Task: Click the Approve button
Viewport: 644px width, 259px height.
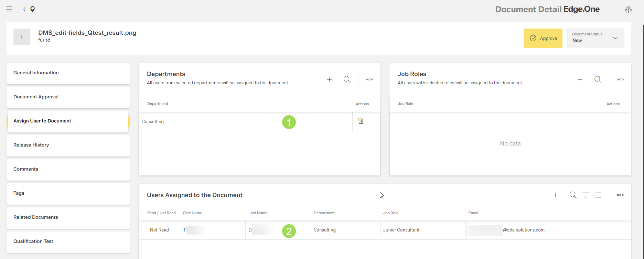Action: (x=543, y=38)
